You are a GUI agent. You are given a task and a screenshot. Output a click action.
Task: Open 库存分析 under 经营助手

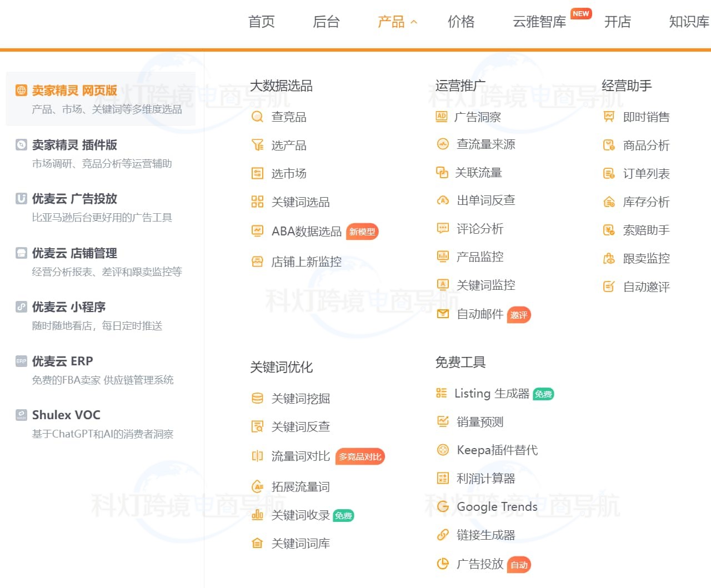(646, 202)
